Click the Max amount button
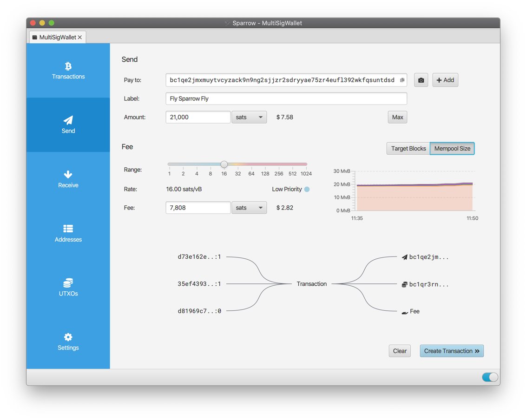Viewport: 526px width, 420px height. (397, 117)
